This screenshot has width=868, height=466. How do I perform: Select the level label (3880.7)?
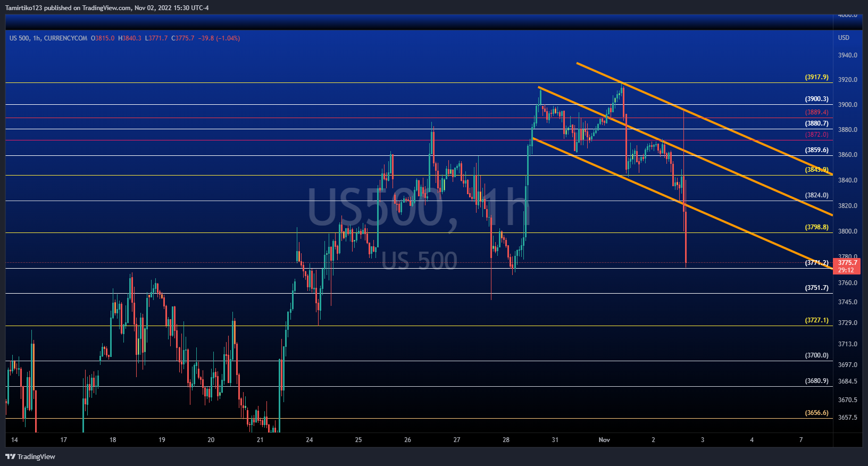pos(817,123)
